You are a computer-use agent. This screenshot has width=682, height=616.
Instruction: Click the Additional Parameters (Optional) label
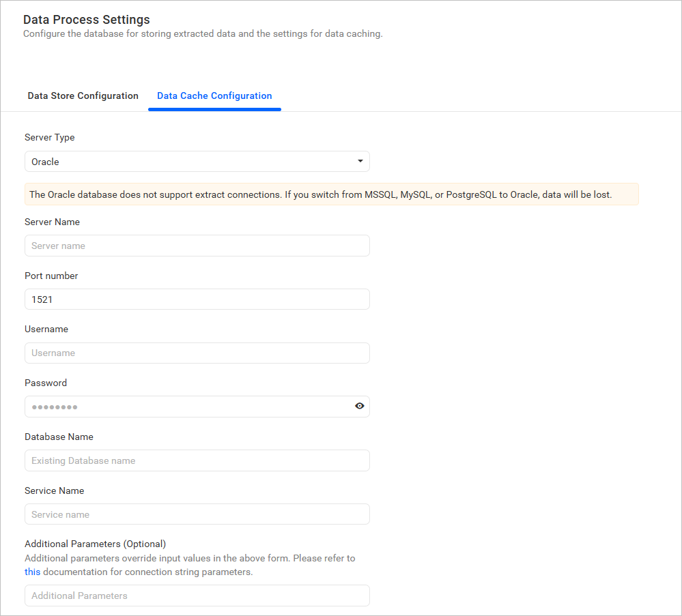click(95, 544)
